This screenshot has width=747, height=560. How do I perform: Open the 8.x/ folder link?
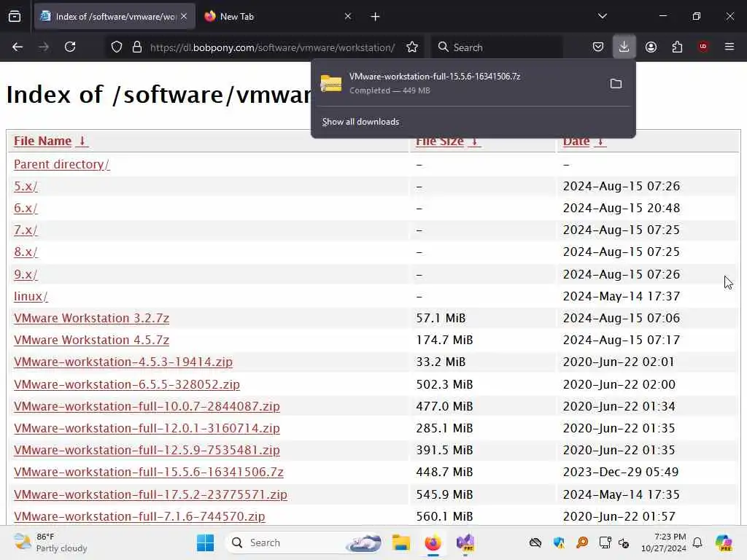click(x=26, y=252)
